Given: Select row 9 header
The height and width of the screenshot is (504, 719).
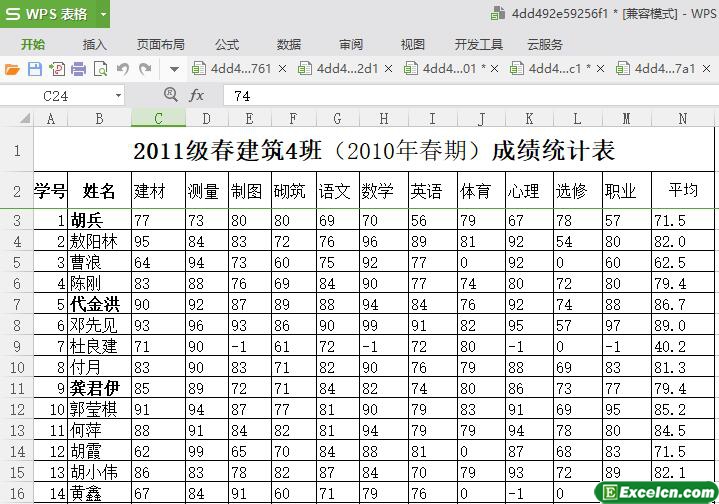Looking at the screenshot, I should 17,346.
